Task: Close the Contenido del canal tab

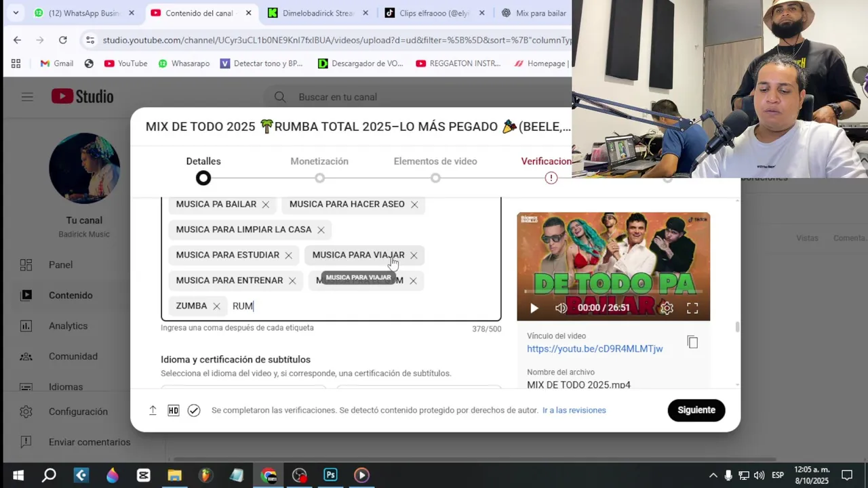Action: point(249,13)
